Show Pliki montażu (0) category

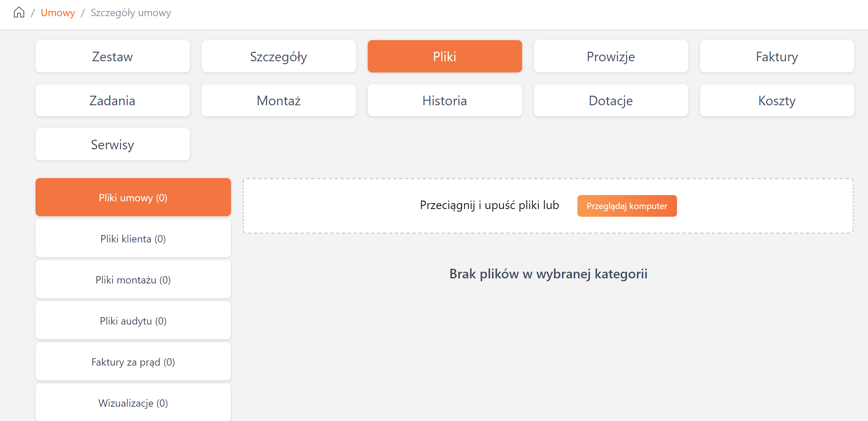133,280
